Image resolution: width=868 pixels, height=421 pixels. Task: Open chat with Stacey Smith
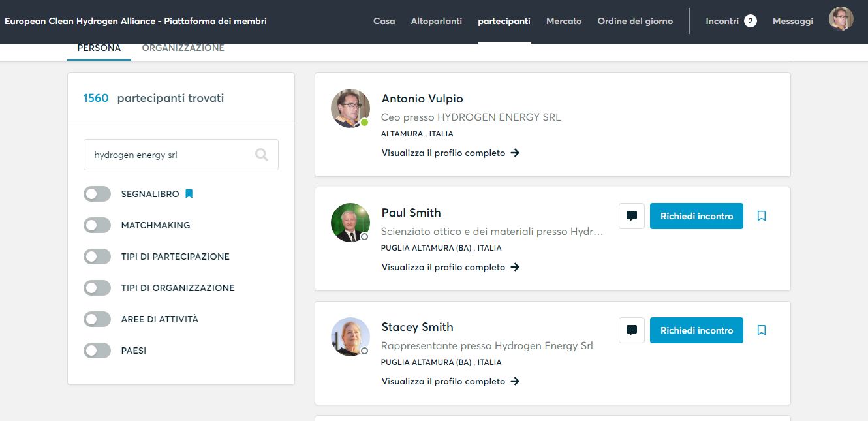(632, 330)
